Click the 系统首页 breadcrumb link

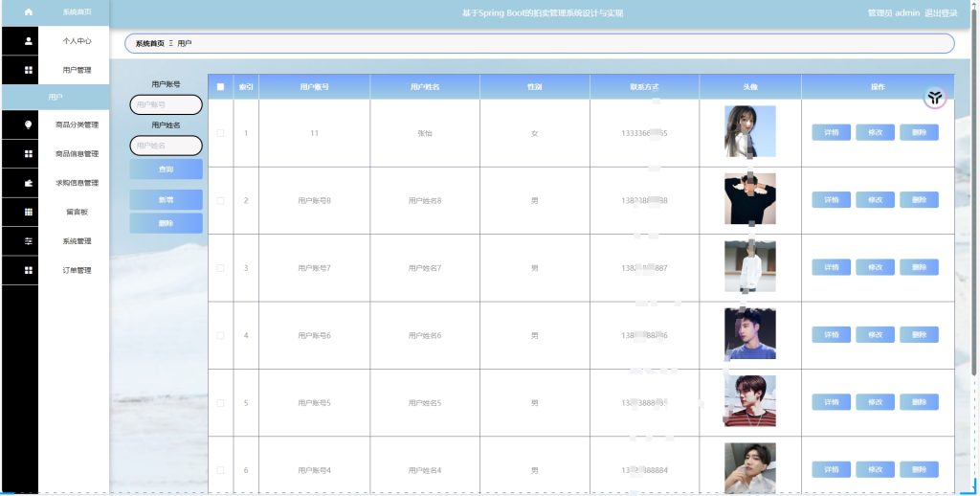click(150, 44)
